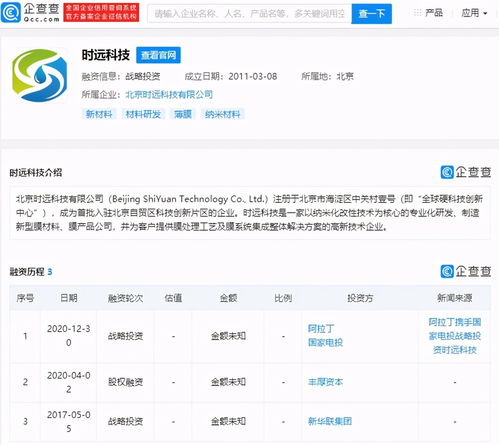Click the red official credit agency badge
Viewport: 499px width, 445px height.
101,12
